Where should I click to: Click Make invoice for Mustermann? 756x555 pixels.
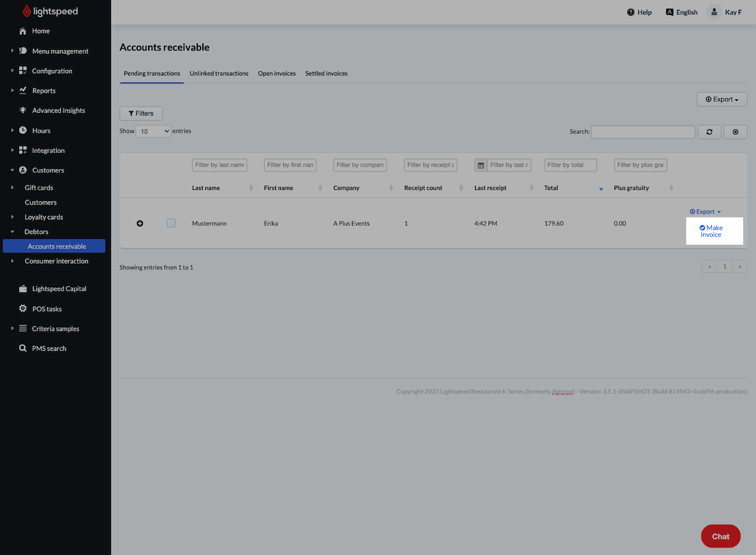[x=711, y=231]
